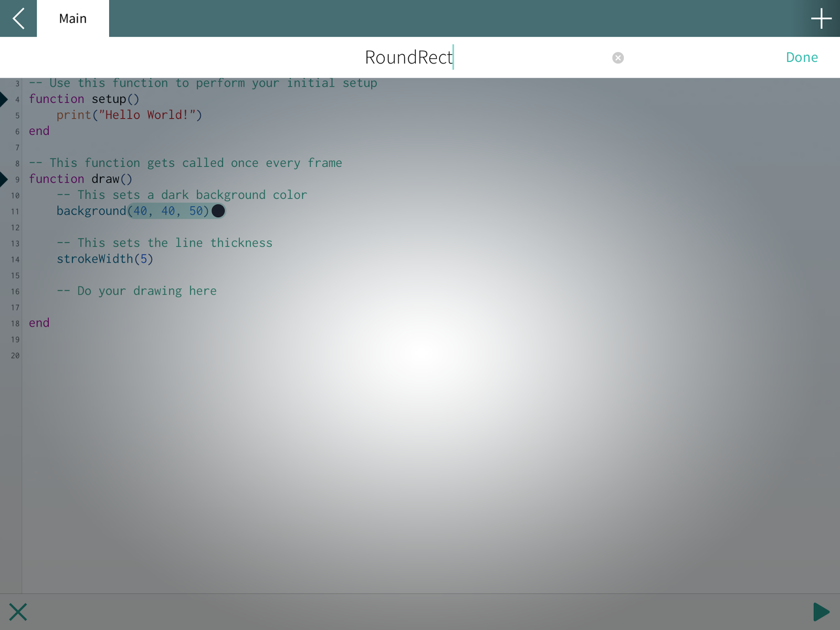
Task: Run the project with the play icon
Action: tap(821, 612)
